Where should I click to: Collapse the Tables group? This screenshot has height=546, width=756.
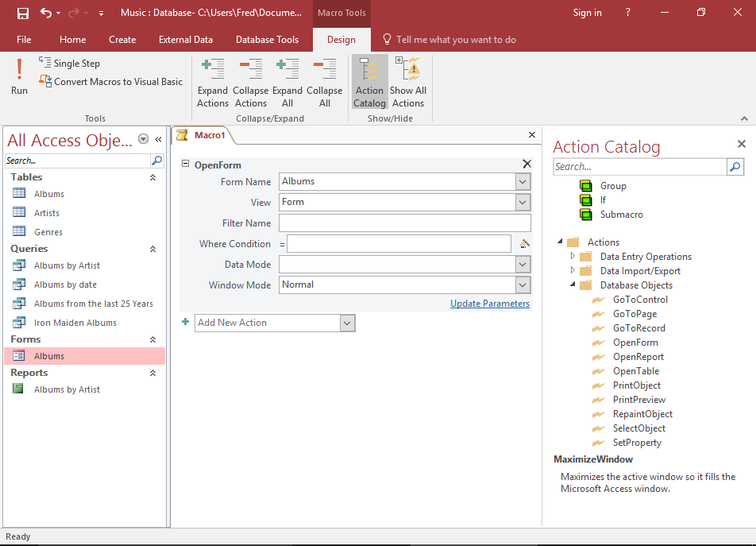point(152,177)
